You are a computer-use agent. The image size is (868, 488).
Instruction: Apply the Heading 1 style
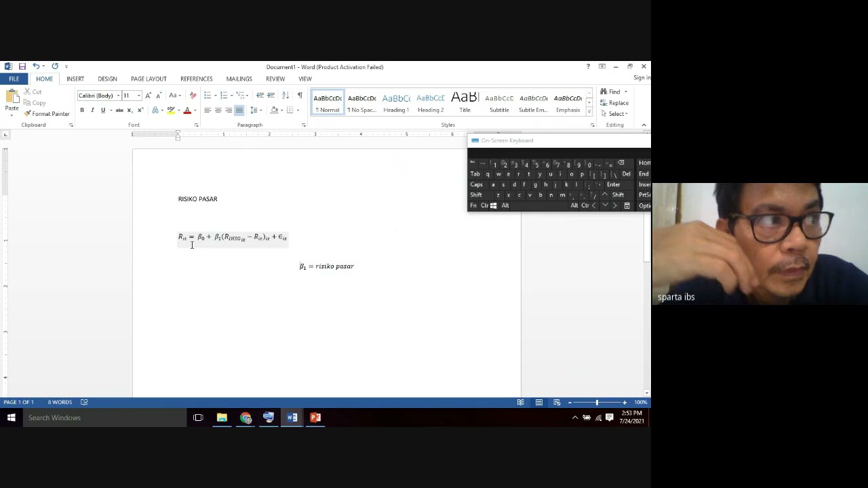click(x=396, y=102)
